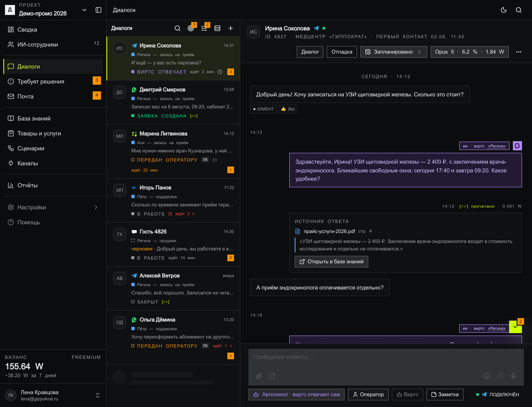
Task: Switch reply mode to Оператор
Action: click(x=368, y=394)
